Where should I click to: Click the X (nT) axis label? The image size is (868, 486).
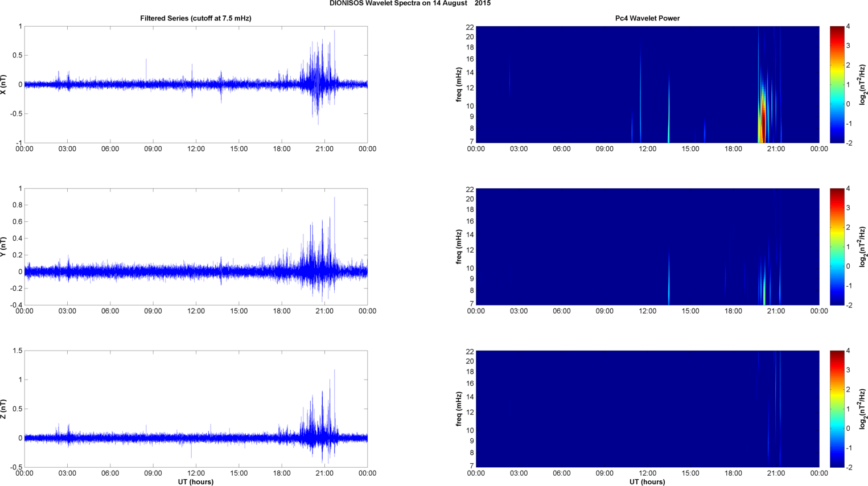pos(4,84)
